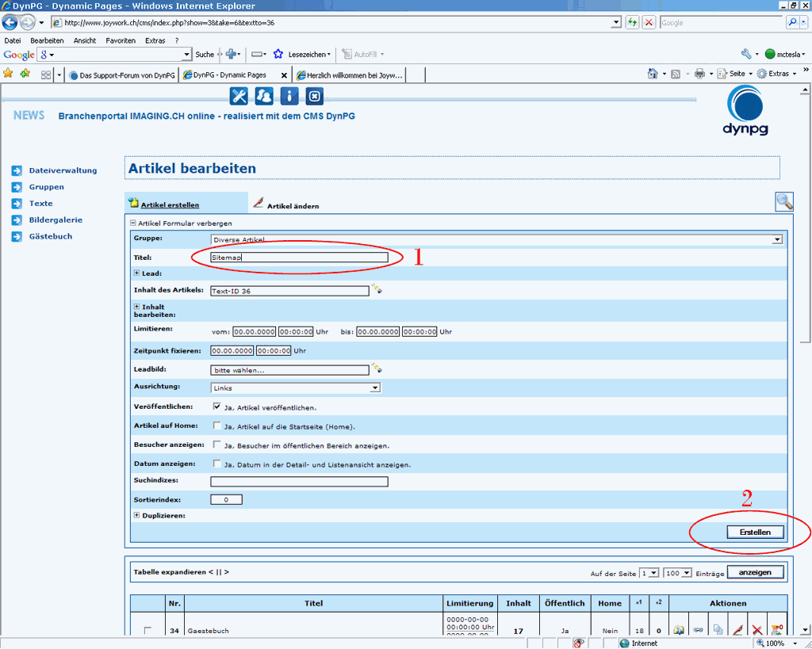
Task: Click the wrench-and-screwdriver tools icon in header
Action: tap(239, 96)
